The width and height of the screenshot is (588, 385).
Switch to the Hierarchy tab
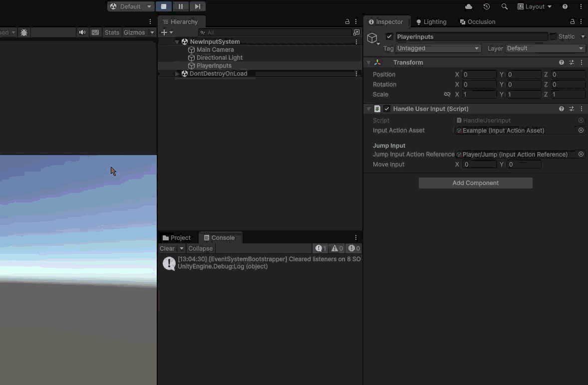pyautogui.click(x=181, y=22)
